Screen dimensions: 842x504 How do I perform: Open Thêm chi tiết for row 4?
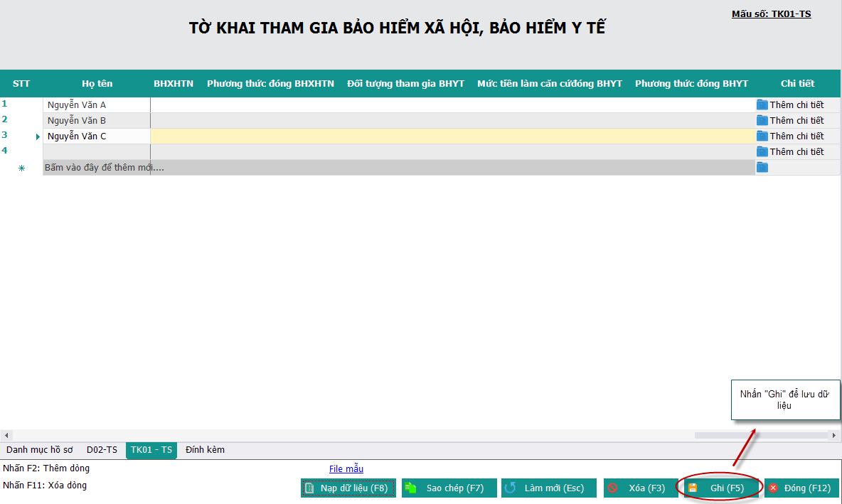[796, 151]
